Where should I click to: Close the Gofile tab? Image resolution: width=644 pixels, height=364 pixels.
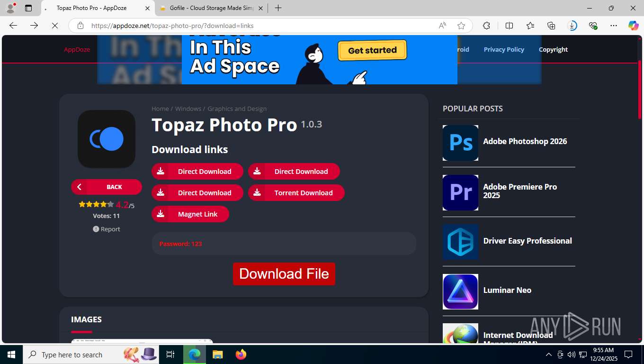260,8
